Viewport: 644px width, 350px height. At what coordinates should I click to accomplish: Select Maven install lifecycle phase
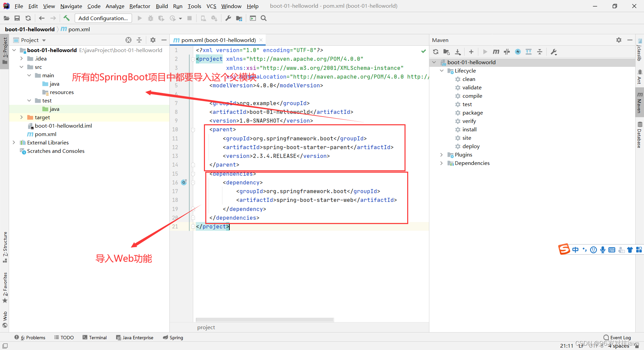[469, 129]
